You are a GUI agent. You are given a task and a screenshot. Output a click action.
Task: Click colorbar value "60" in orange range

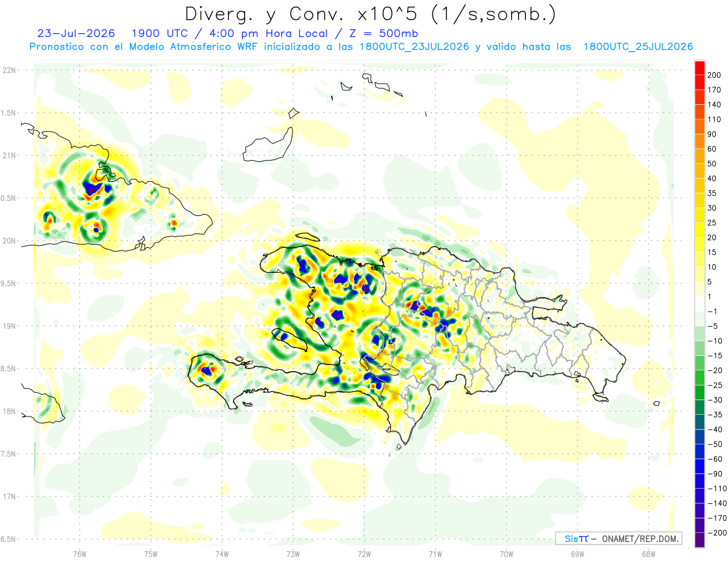pos(713,149)
